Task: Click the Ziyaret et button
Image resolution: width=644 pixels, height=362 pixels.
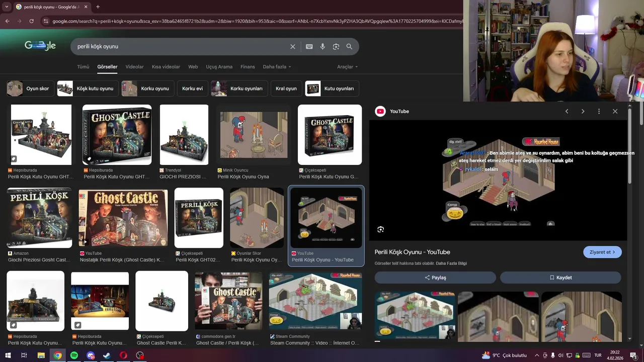Action: click(x=602, y=252)
